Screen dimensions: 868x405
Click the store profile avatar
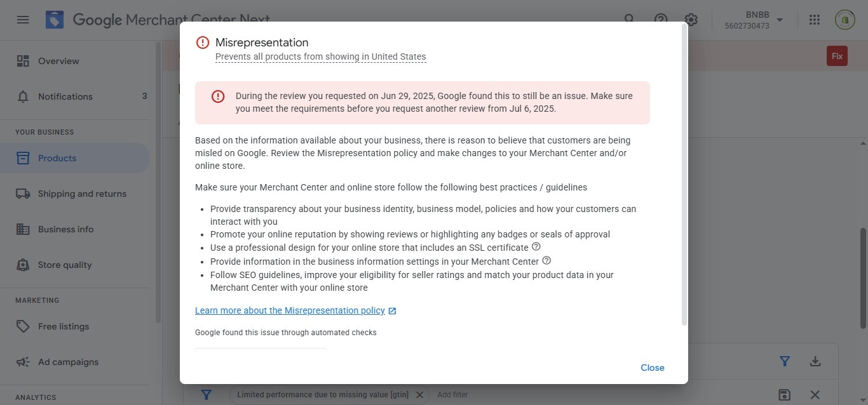(844, 20)
